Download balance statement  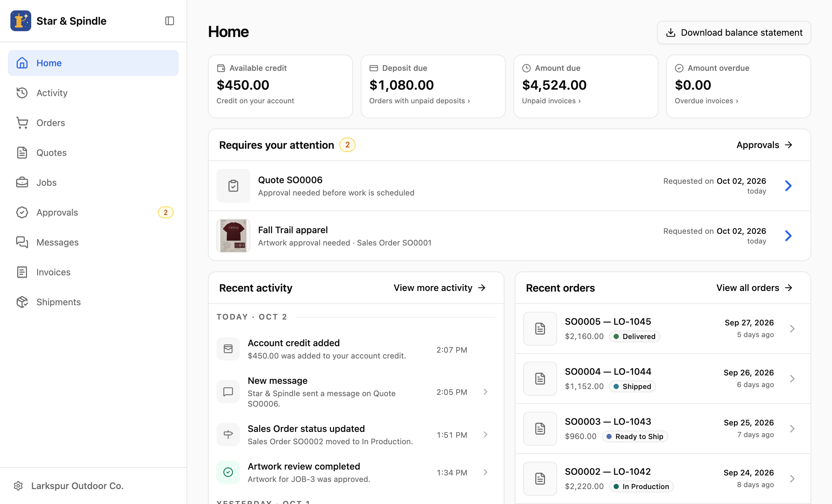[734, 32]
